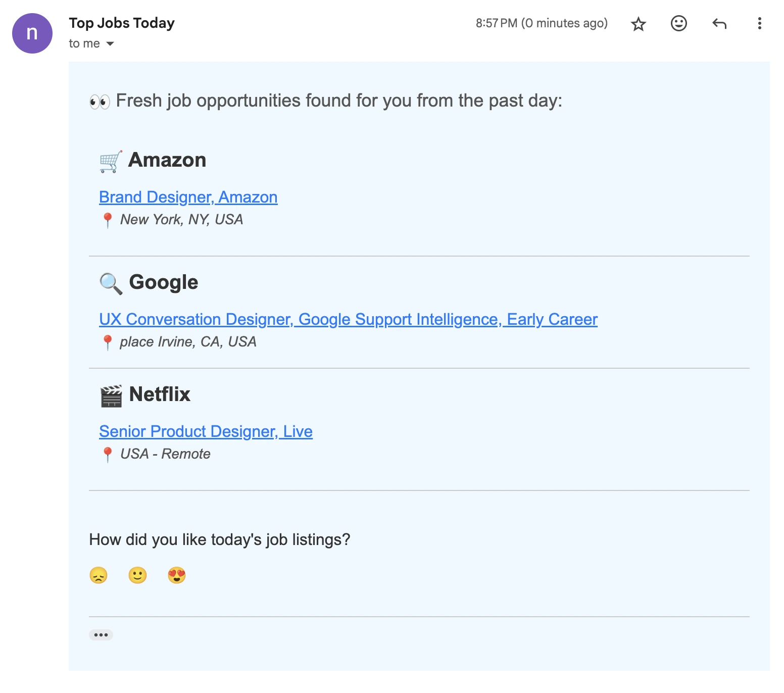
Task: Click the clapperboard icon beside Netflix
Action: coord(111,395)
